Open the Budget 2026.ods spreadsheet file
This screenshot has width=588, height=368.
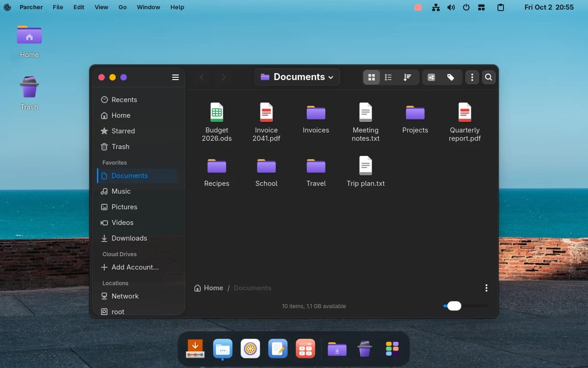click(217, 122)
